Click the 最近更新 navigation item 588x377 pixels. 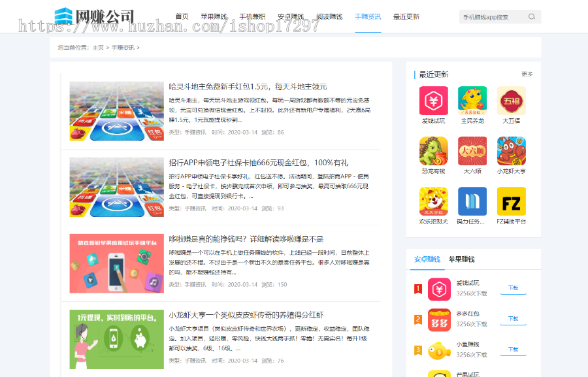coord(406,17)
